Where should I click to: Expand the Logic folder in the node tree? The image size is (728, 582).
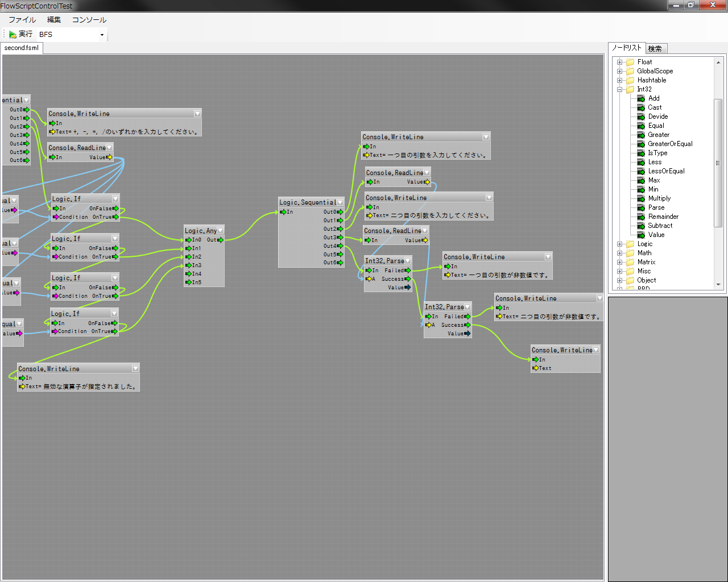pos(619,244)
